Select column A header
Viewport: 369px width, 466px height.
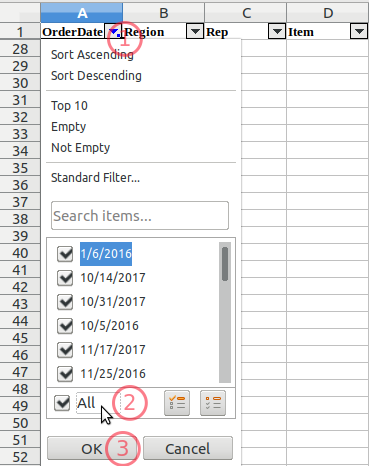[x=82, y=13]
